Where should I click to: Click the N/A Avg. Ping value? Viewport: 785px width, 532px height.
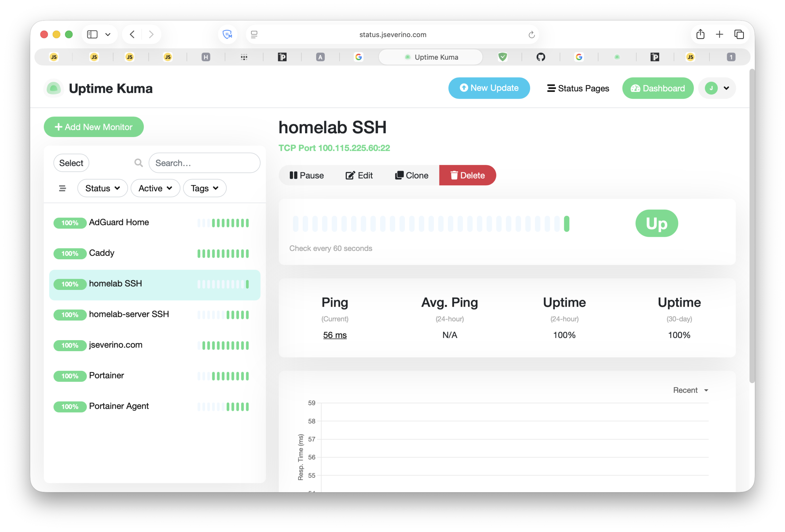(450, 335)
